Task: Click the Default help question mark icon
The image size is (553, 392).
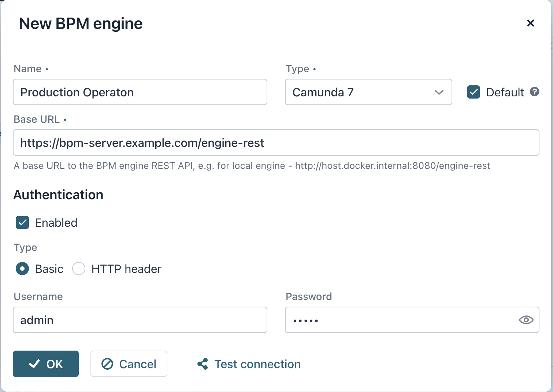Action: click(534, 92)
